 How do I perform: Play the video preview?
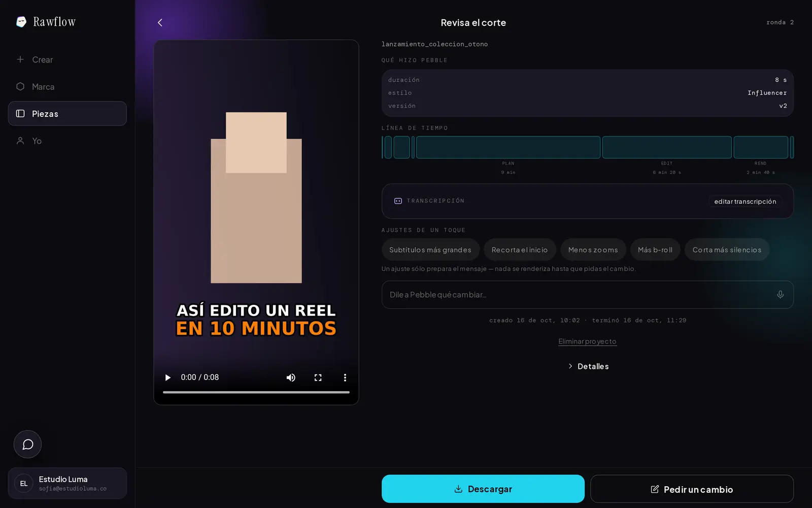[x=167, y=377]
